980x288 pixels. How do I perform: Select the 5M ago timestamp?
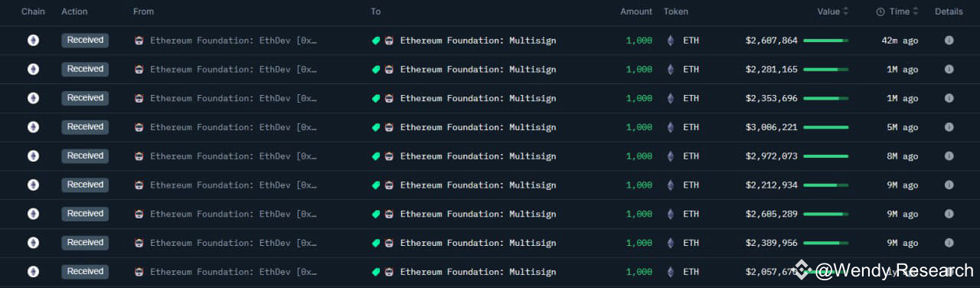pos(903,127)
